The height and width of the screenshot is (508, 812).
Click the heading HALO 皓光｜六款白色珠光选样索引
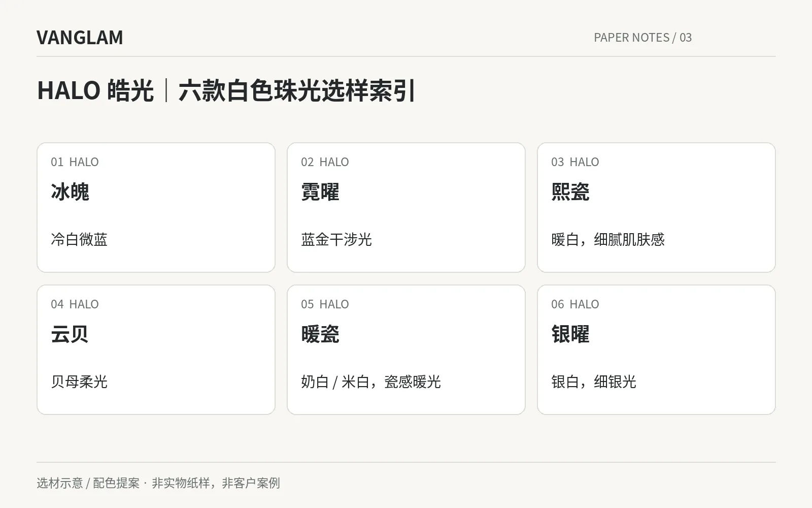pyautogui.click(x=226, y=91)
